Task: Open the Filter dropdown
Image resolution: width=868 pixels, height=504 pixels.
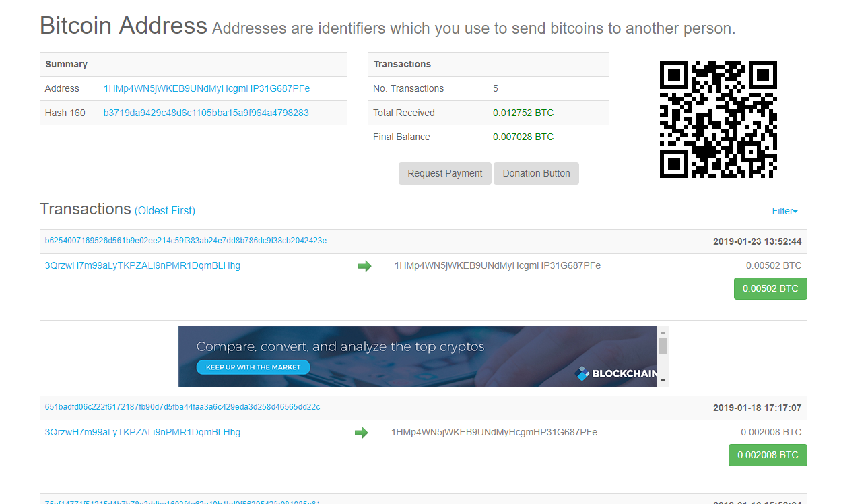Action: (x=784, y=211)
